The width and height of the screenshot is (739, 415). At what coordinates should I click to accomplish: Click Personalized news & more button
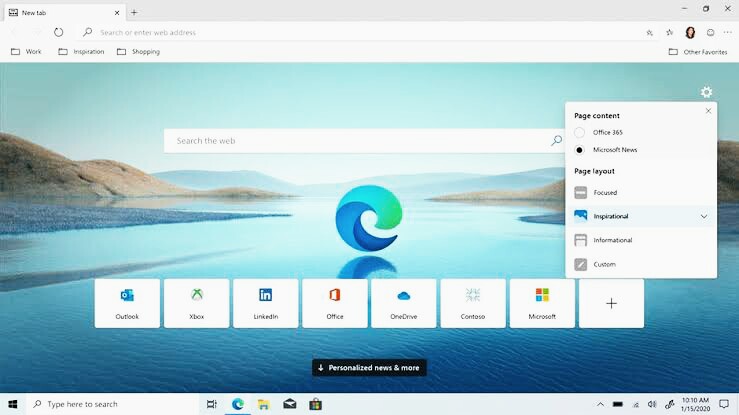[369, 367]
